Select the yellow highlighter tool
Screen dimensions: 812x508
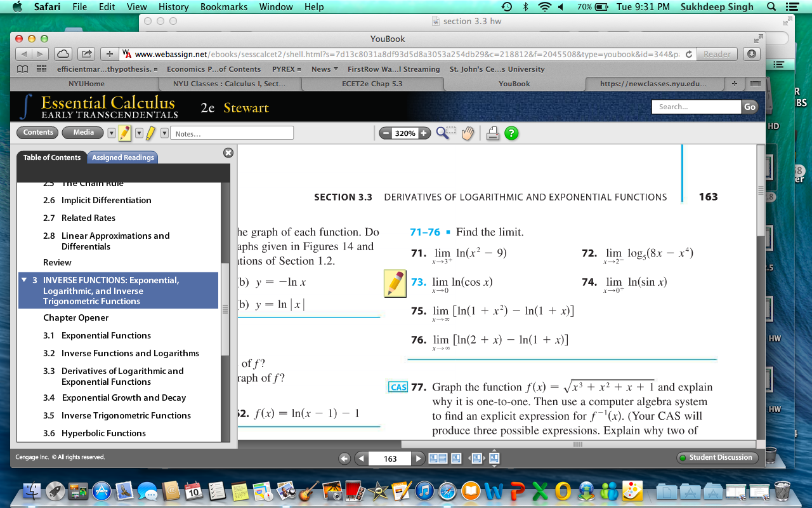pos(150,133)
